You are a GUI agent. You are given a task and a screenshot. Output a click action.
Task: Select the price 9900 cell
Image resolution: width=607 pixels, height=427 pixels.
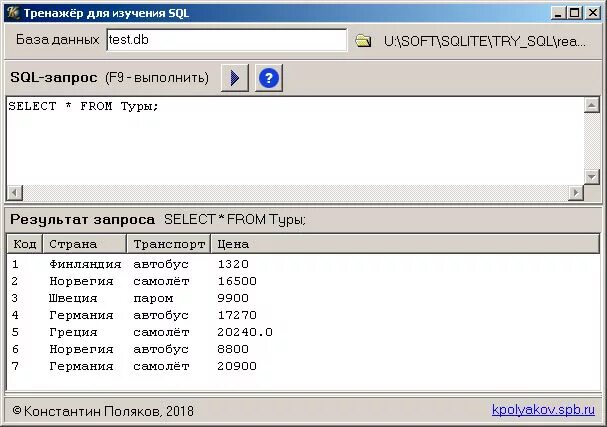(233, 298)
